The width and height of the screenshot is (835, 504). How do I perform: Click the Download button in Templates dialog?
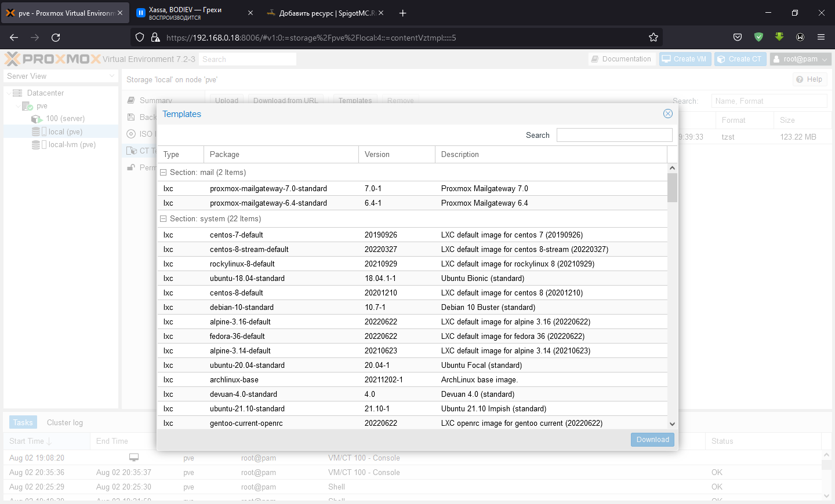tap(652, 440)
